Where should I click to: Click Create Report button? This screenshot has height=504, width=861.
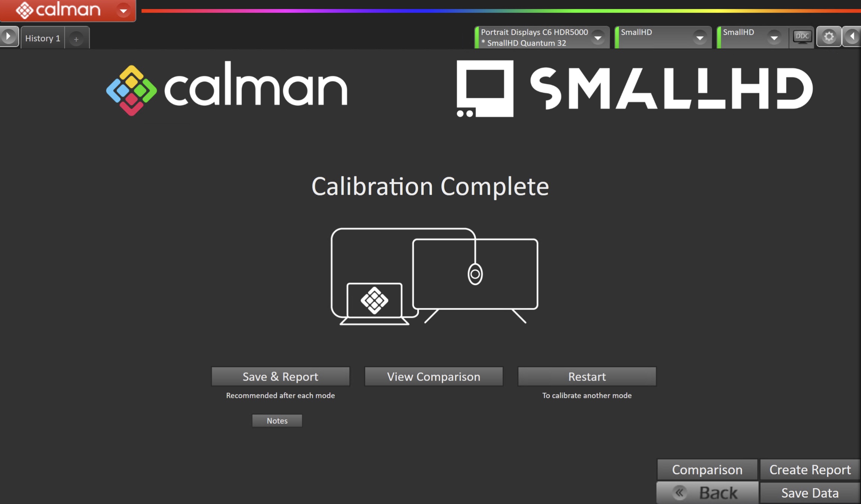point(810,469)
